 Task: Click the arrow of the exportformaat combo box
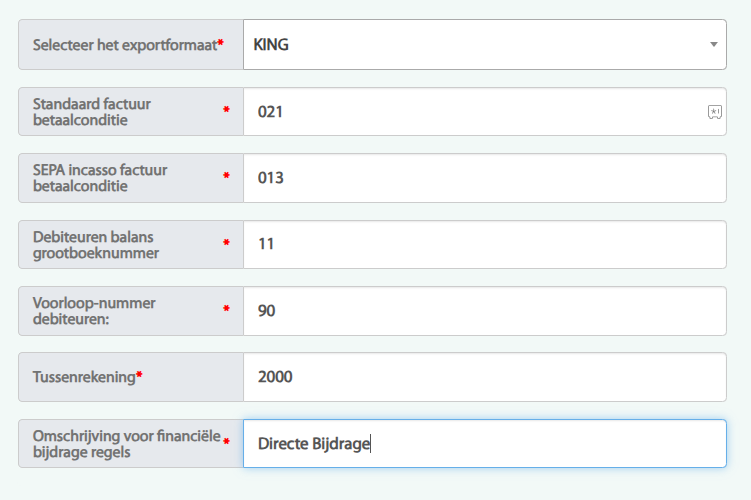713,45
